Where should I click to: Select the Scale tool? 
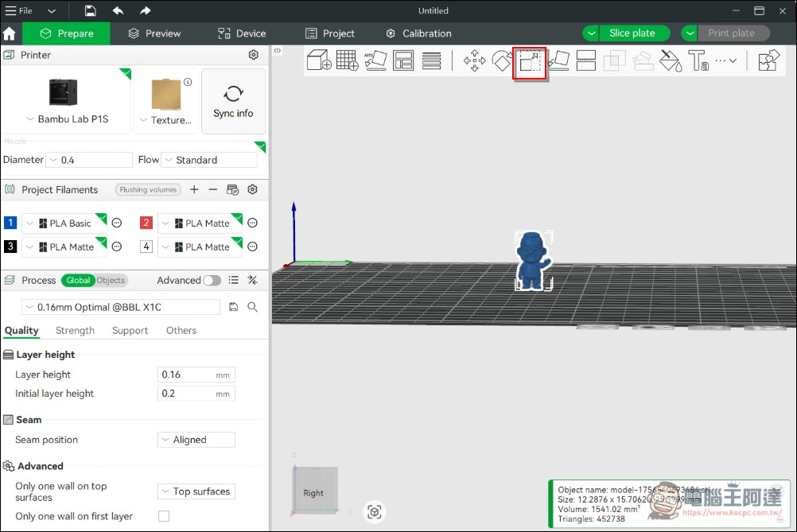(x=530, y=63)
